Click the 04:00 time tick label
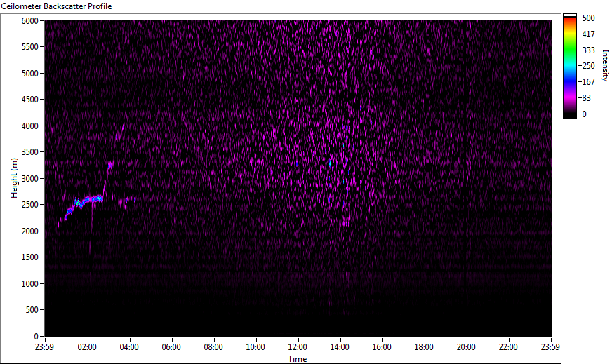 coord(129,347)
